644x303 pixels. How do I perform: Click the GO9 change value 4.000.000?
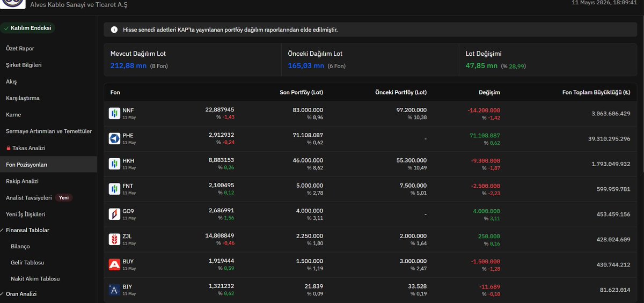[x=486, y=211]
